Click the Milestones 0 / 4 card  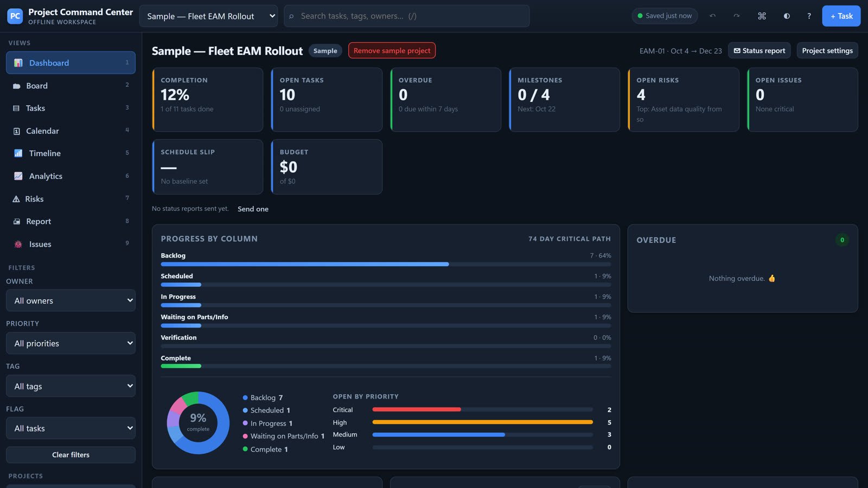(564, 100)
